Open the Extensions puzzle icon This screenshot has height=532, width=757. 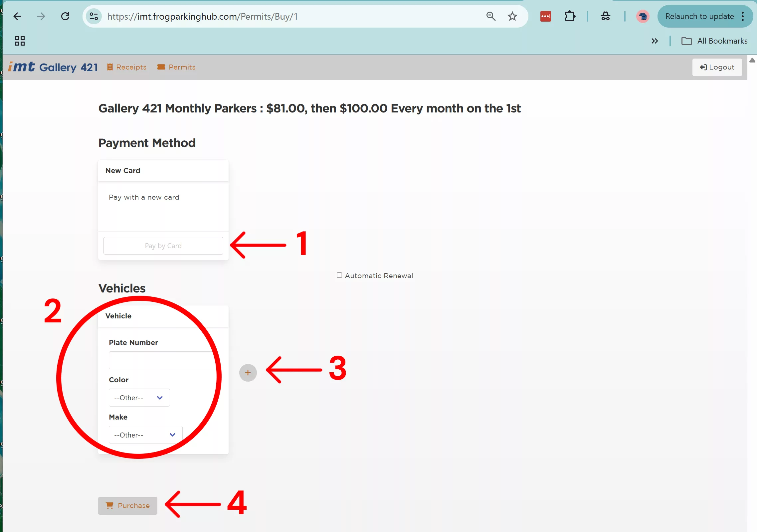[x=570, y=16]
